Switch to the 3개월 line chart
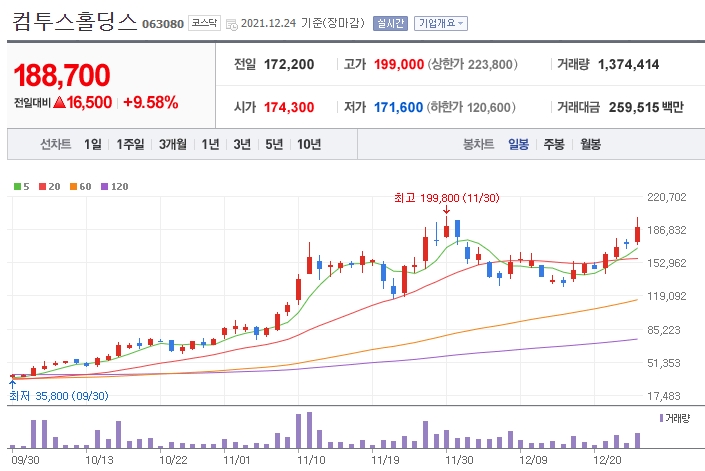 pyautogui.click(x=173, y=144)
